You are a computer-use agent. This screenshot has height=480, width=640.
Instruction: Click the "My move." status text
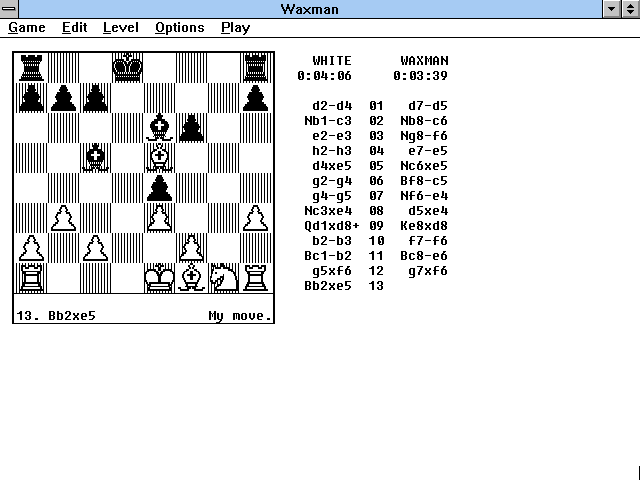pyautogui.click(x=240, y=316)
